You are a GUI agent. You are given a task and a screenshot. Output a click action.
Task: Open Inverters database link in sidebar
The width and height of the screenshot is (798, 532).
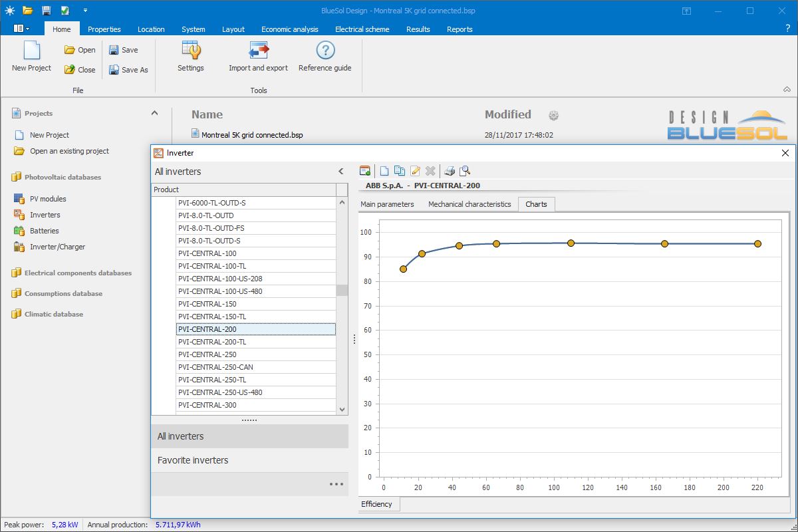point(45,215)
